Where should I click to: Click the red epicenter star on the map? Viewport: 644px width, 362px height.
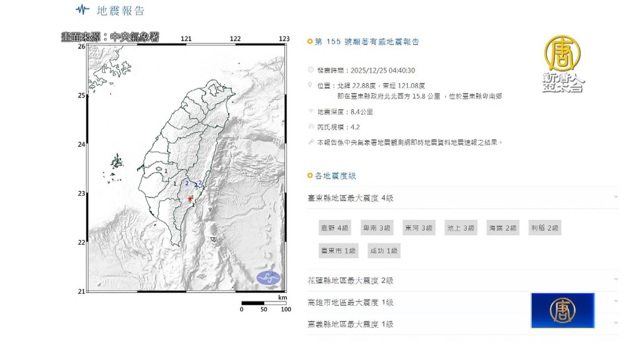[x=190, y=199]
